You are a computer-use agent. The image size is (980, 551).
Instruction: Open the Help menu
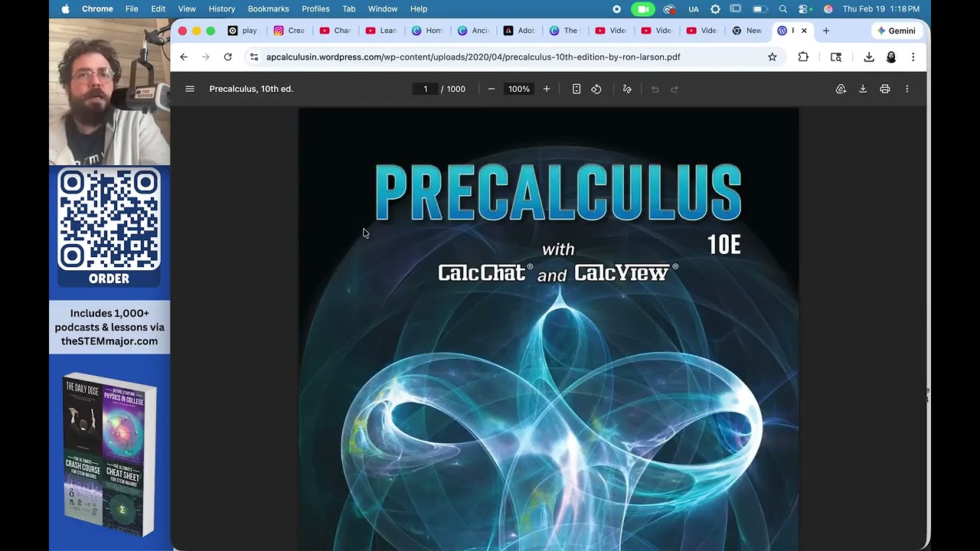click(x=419, y=9)
